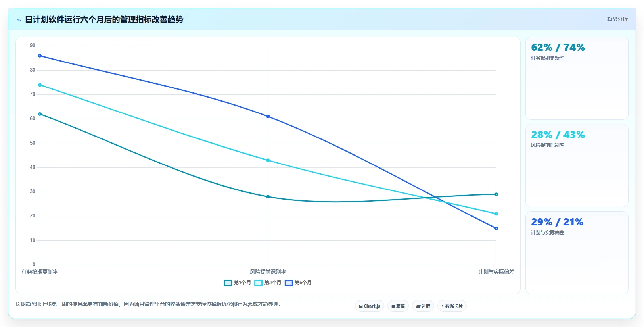Image resolution: width=644 pixels, height=327 pixels.
Task: Toggle the 第1个月 legend series
Action: (x=237, y=283)
